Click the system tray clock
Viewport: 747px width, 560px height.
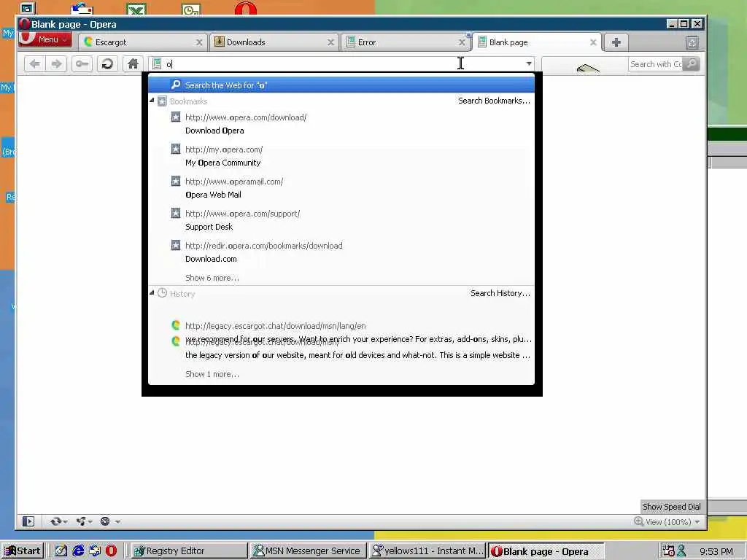click(716, 551)
